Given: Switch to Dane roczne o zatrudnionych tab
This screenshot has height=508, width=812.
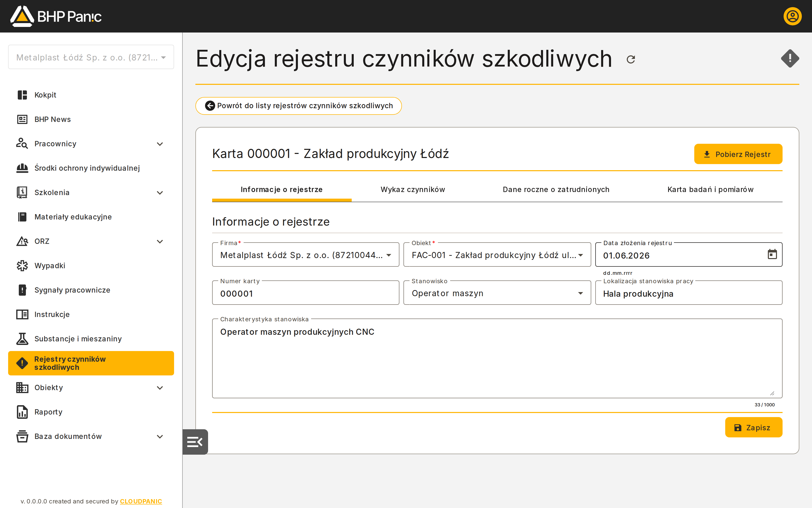Looking at the screenshot, I should [556, 189].
